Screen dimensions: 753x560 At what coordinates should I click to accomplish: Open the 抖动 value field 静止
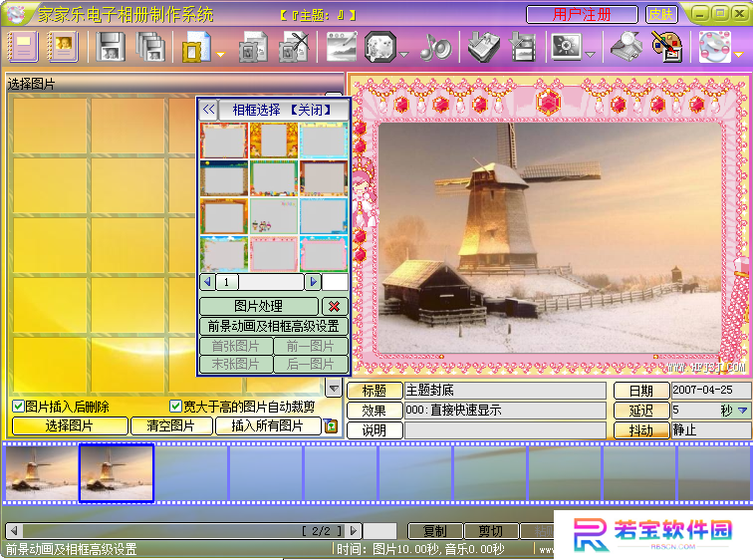tap(711, 429)
